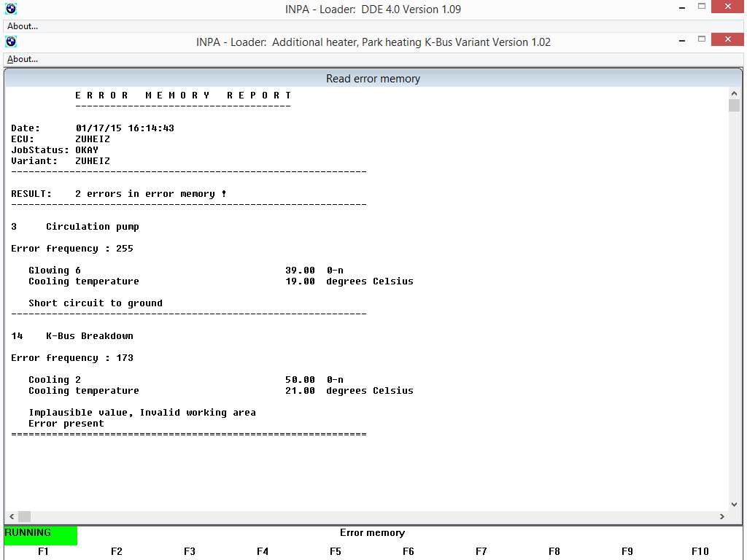Click the F1 function key button

[x=43, y=551]
